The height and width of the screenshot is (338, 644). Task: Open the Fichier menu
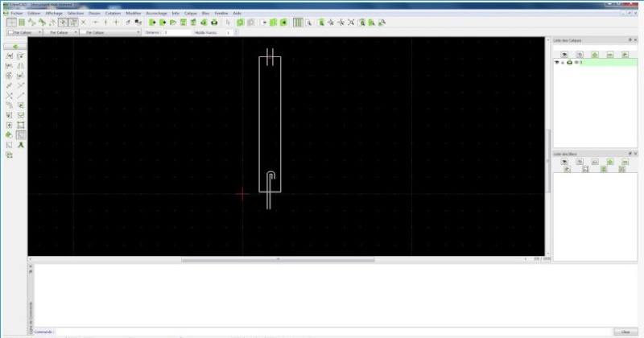point(17,13)
